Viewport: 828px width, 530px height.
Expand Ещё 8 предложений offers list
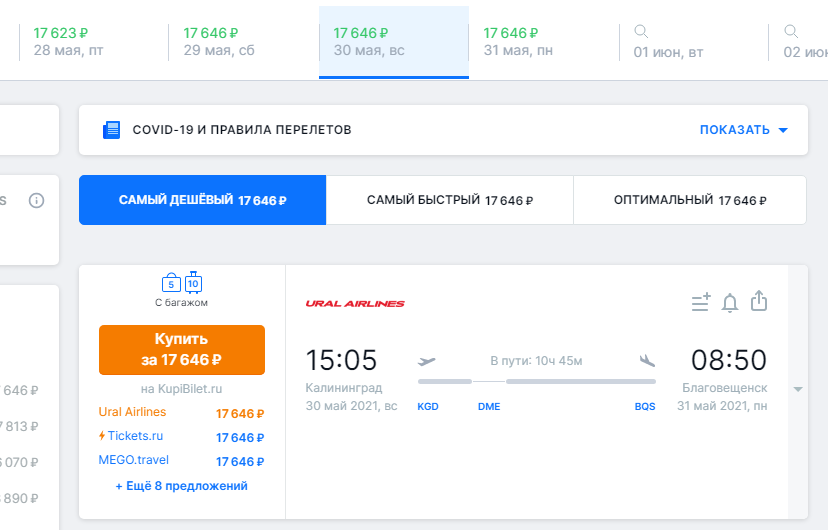click(181, 486)
